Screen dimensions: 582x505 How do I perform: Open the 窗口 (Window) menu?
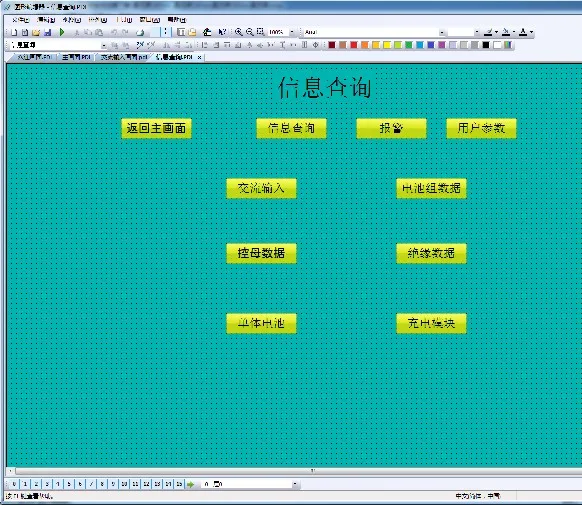[x=150, y=20]
